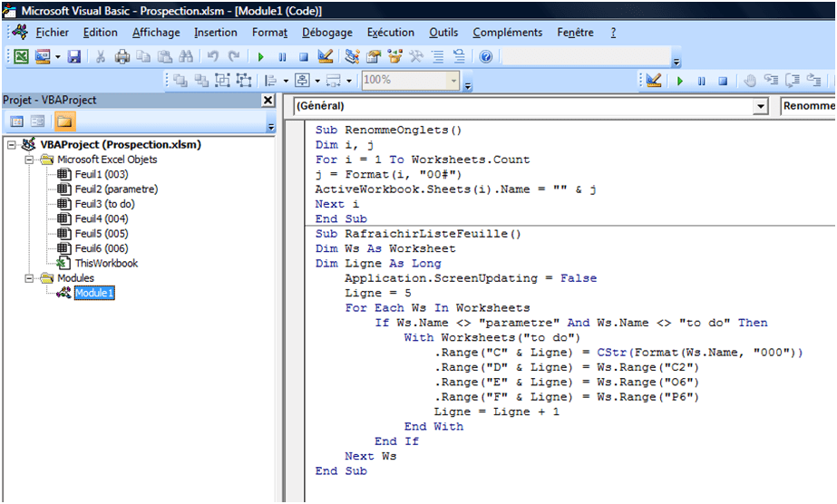The height and width of the screenshot is (504, 837).
Task: Click View Object button in Project panel
Action: tap(38, 121)
